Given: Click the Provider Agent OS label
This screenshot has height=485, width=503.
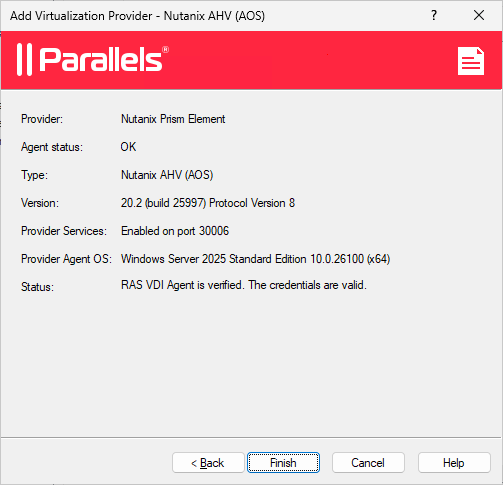Looking at the screenshot, I should coord(66,259).
